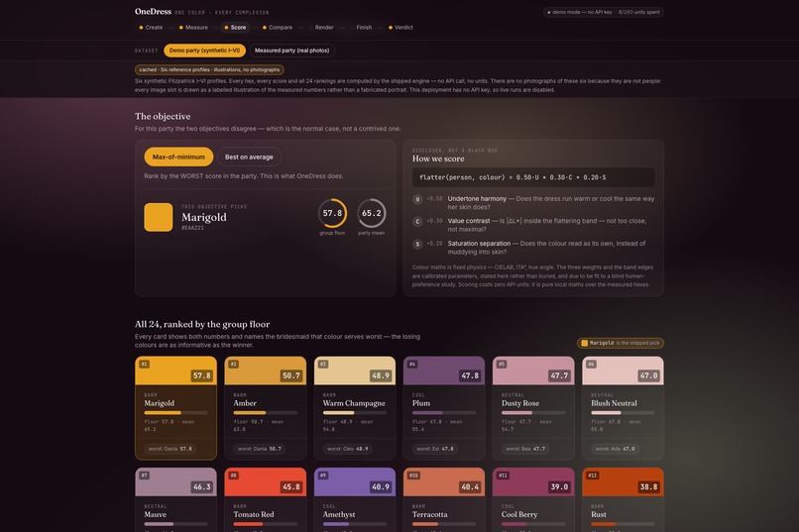799x532 pixels.
Task: Click the cached reference profiles badge
Action: (209, 69)
